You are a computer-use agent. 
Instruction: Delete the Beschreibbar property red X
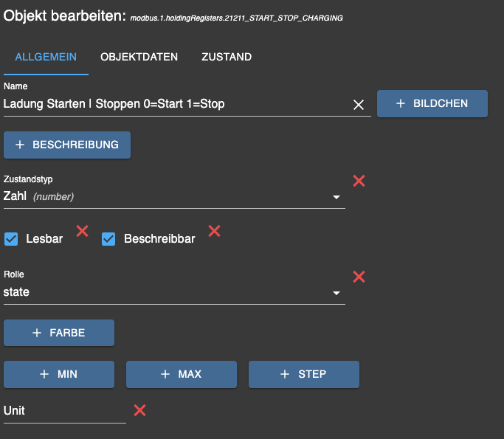(x=214, y=231)
